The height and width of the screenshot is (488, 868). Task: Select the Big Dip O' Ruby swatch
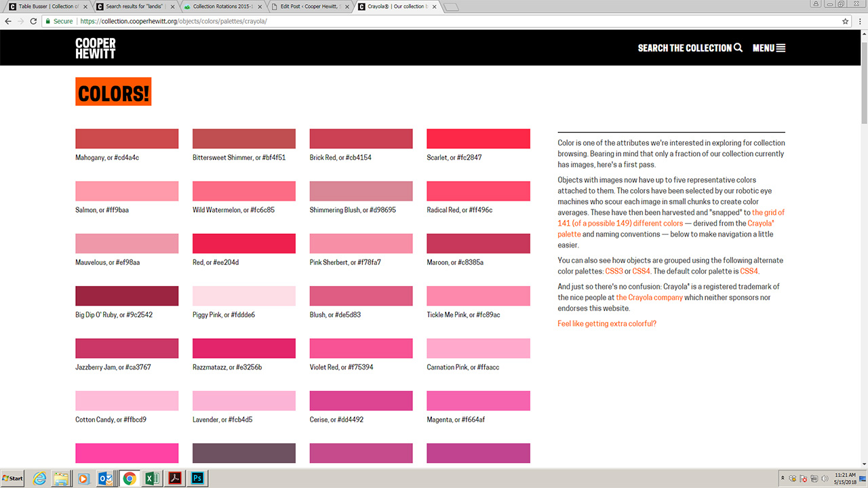(127, 296)
